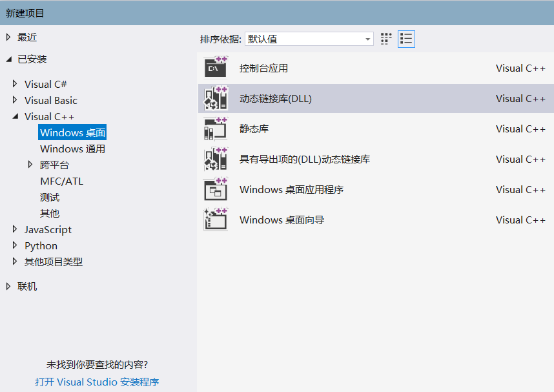Select the 测试 category
This screenshot has width=554, height=392.
pos(50,197)
